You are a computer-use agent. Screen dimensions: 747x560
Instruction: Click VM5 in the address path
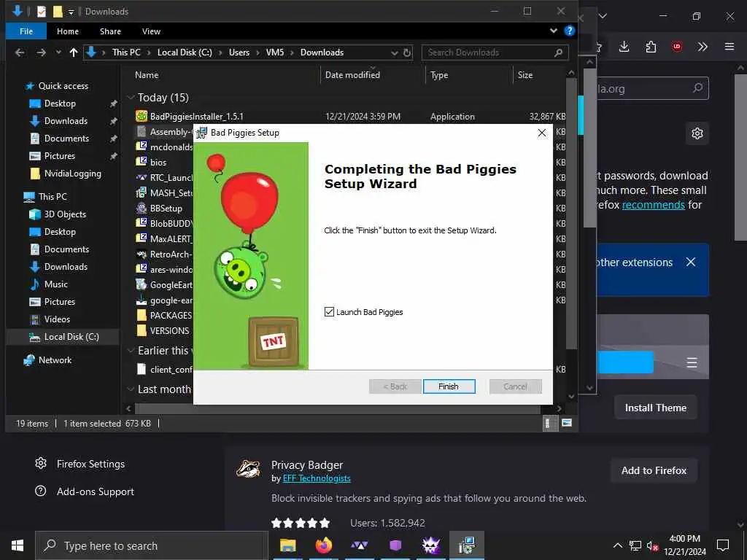point(275,52)
